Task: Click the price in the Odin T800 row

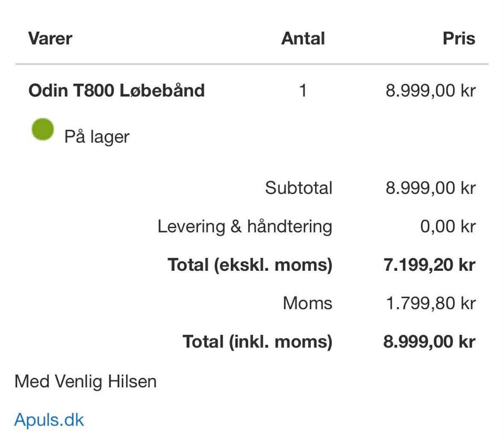Action: click(430, 91)
